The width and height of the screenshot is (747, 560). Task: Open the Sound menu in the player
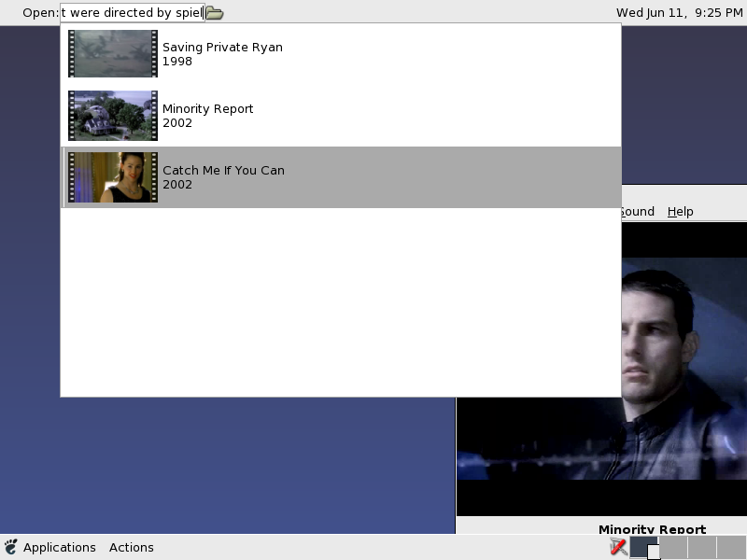pyautogui.click(x=638, y=212)
